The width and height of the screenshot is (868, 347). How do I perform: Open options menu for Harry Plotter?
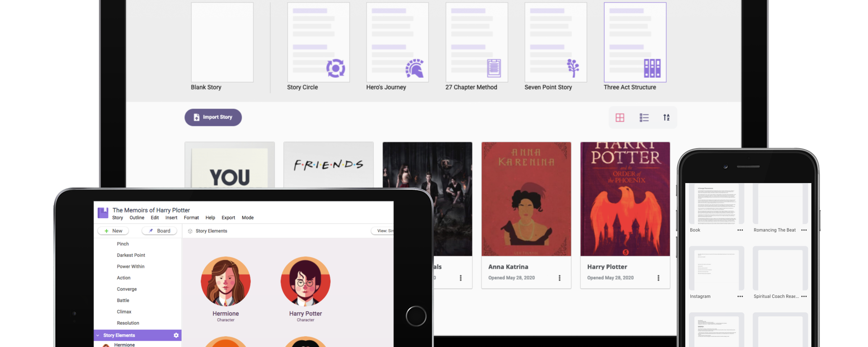click(x=658, y=278)
